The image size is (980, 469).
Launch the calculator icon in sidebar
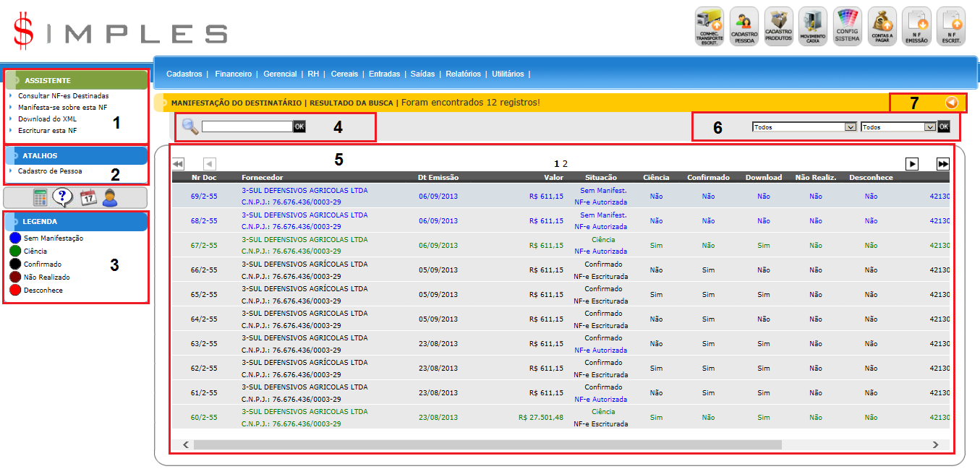pyautogui.click(x=41, y=197)
